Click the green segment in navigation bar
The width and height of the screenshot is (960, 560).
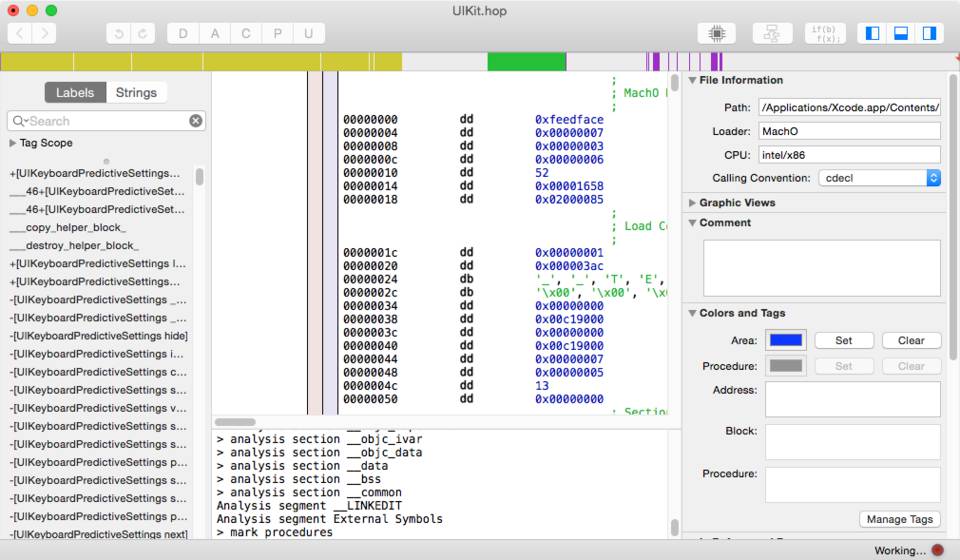point(527,61)
